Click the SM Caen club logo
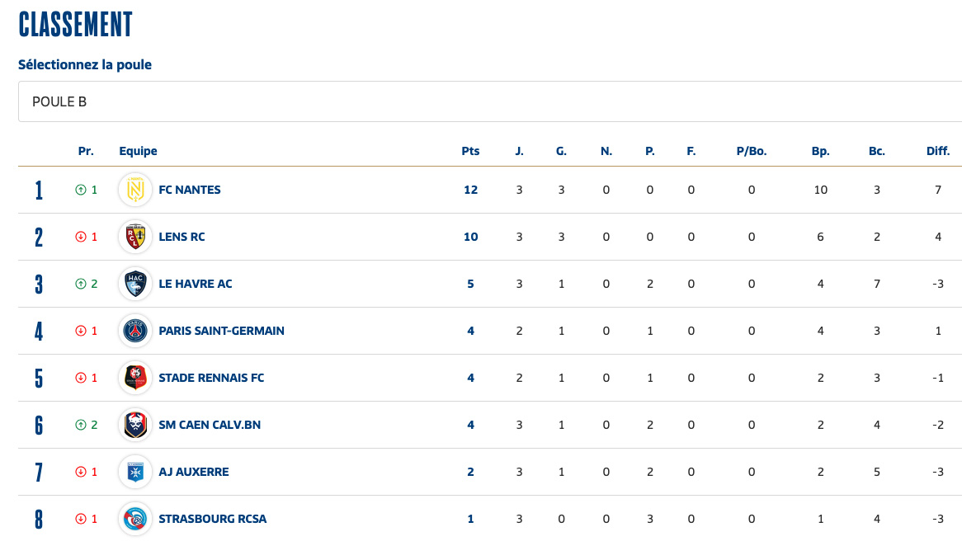Image resolution: width=962 pixels, height=560 pixels. coord(135,425)
